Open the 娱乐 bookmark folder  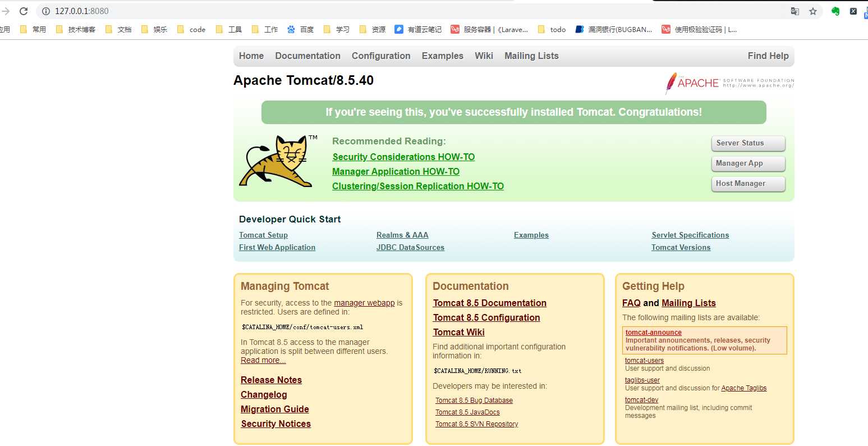click(x=154, y=29)
